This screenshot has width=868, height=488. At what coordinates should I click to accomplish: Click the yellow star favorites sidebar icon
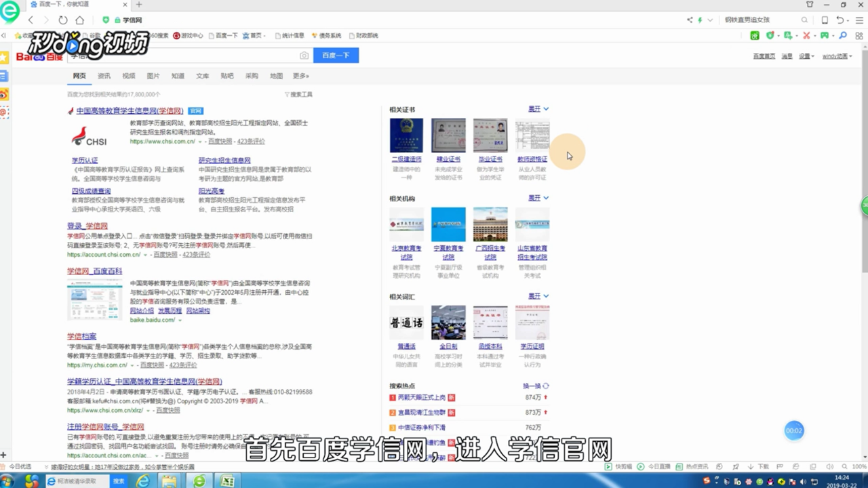click(4, 58)
